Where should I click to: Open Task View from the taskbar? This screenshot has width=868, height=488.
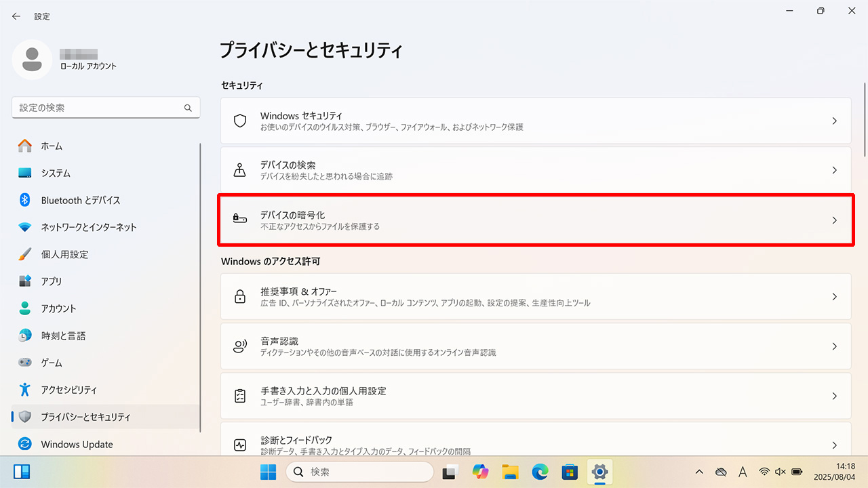pos(450,471)
